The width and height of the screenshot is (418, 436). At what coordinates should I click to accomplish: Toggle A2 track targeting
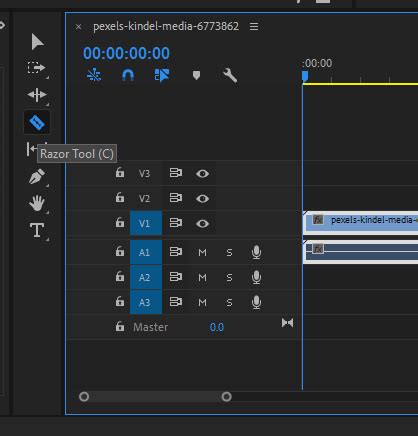tap(146, 277)
